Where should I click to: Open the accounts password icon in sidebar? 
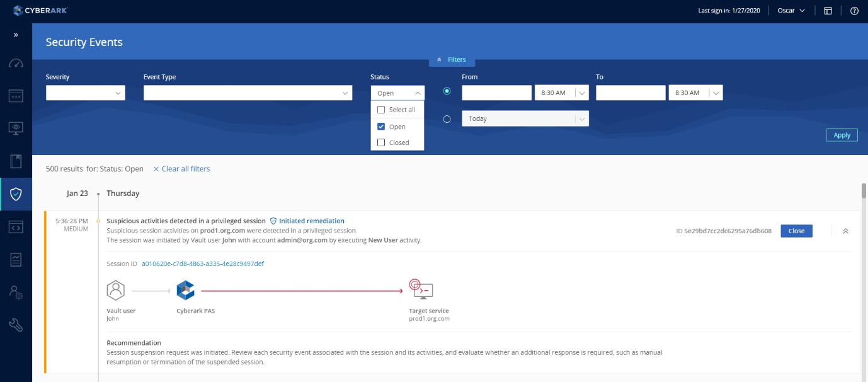click(16, 95)
